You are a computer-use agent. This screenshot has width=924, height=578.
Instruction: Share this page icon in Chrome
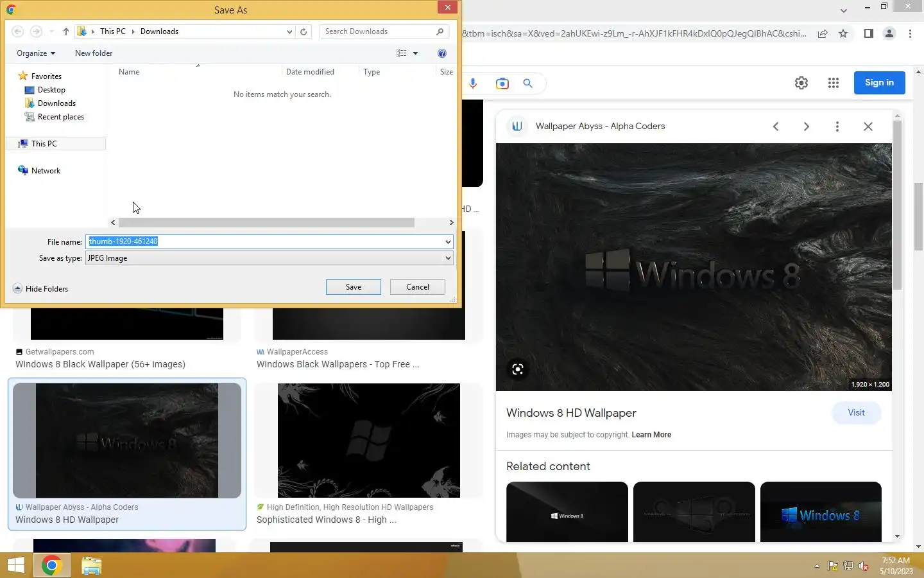tap(823, 33)
